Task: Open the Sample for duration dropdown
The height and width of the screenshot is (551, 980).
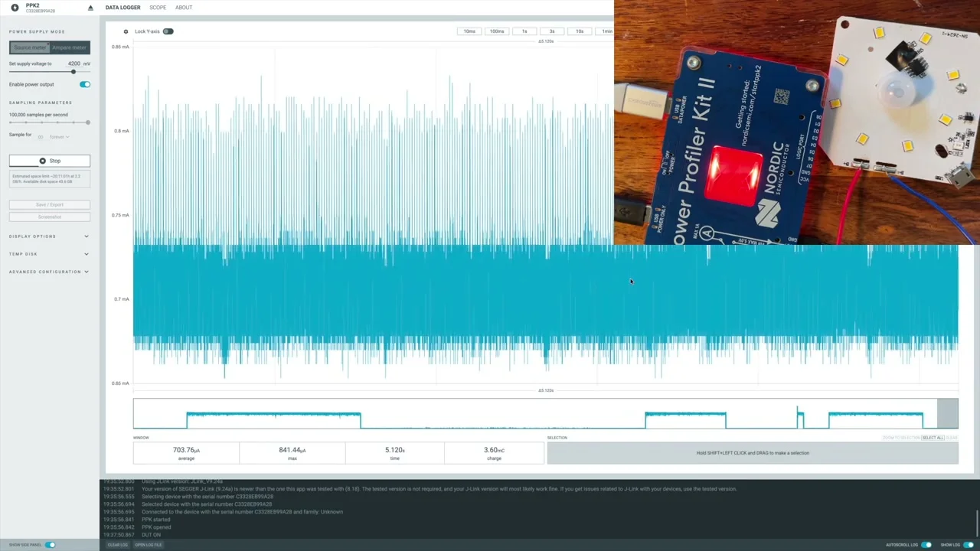Action: (58, 137)
